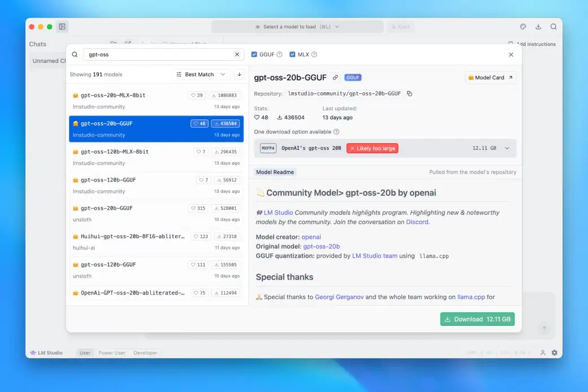
Task: Click help icon beside One download option available
Action: (x=336, y=132)
